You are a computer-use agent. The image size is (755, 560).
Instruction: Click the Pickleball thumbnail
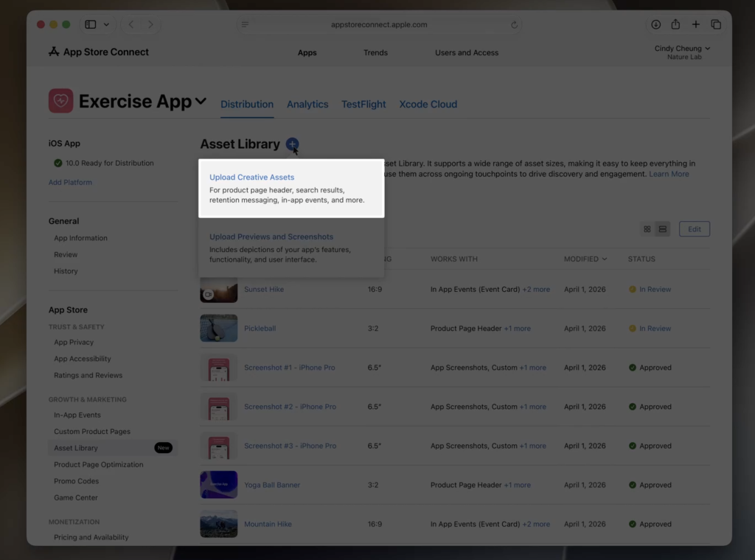tap(218, 328)
